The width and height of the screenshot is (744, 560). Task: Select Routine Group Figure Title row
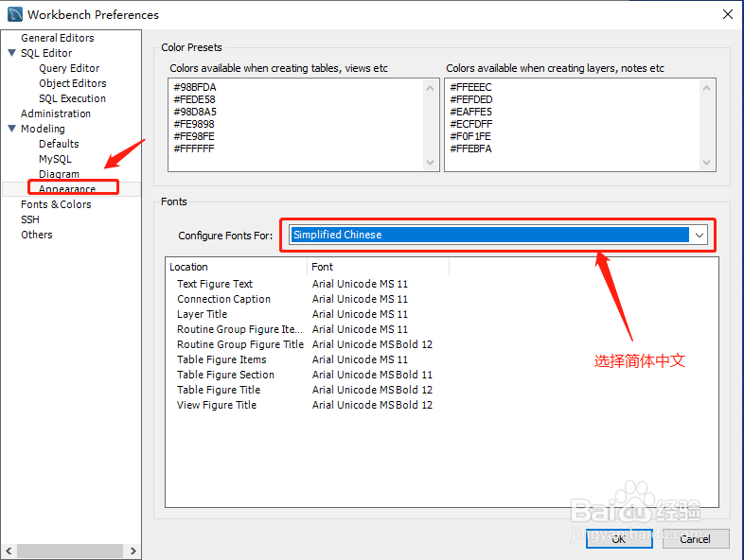240,344
